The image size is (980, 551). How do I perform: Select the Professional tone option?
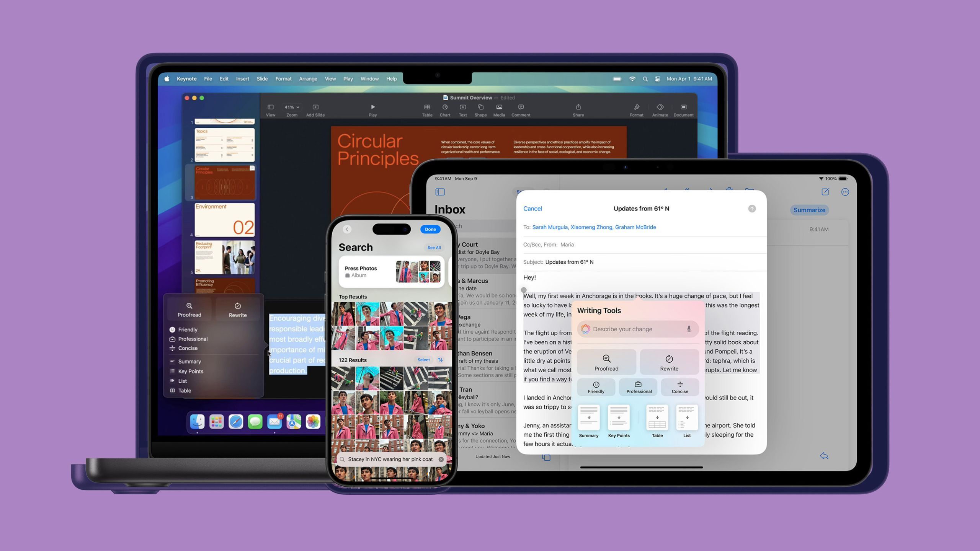click(637, 387)
